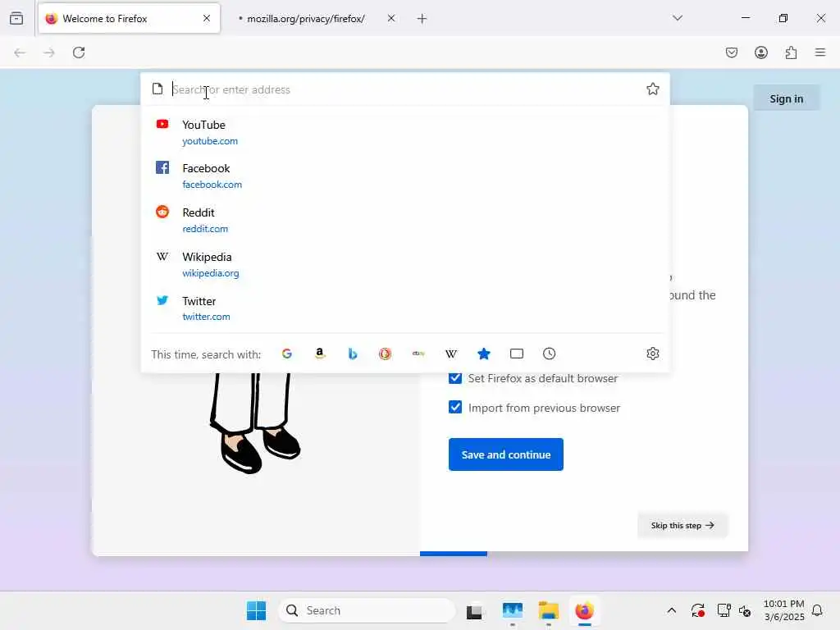Open the Firefox application menu
This screenshot has width=840, height=630.
(820, 52)
